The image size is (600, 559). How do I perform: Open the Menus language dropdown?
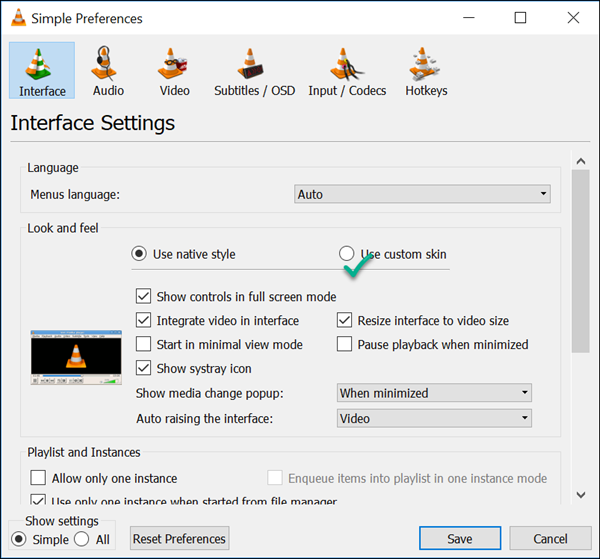click(422, 194)
